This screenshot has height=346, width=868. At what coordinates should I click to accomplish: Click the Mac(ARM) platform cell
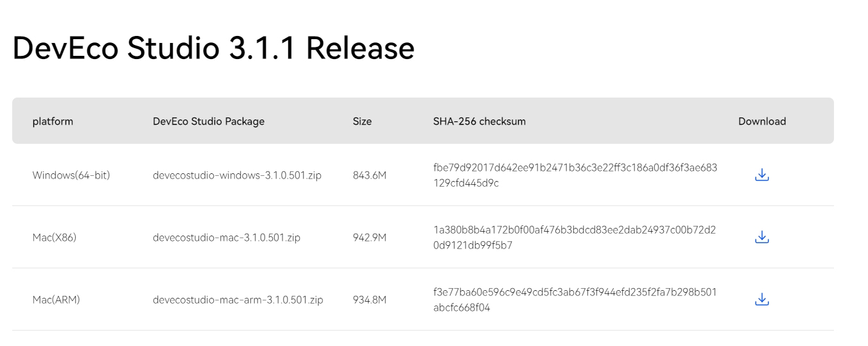click(56, 300)
